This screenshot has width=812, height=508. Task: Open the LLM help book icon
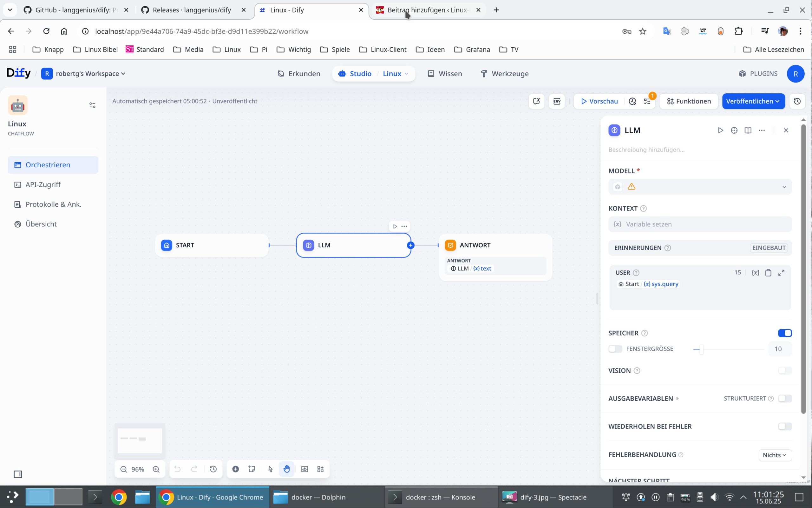coord(748,130)
